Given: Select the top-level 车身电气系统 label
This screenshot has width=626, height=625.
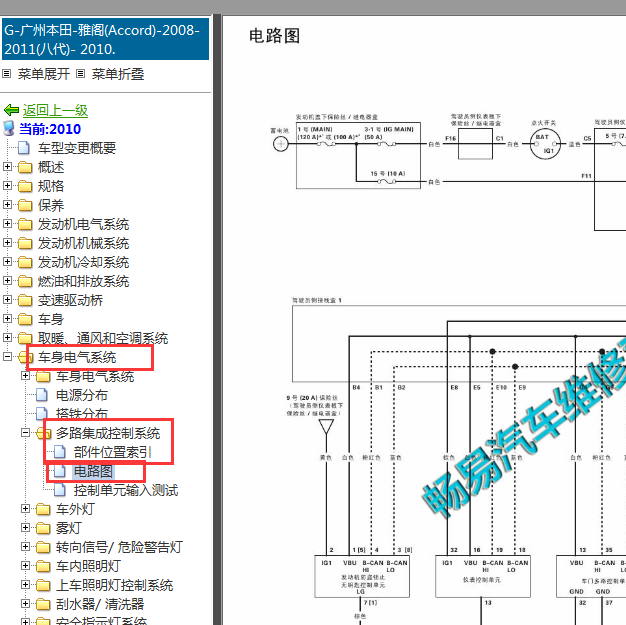Looking at the screenshot, I should pos(77,357).
